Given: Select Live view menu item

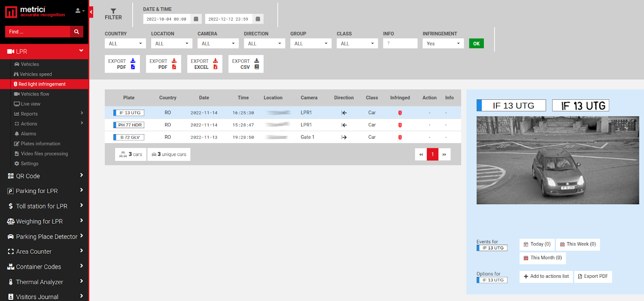Looking at the screenshot, I should (30, 104).
